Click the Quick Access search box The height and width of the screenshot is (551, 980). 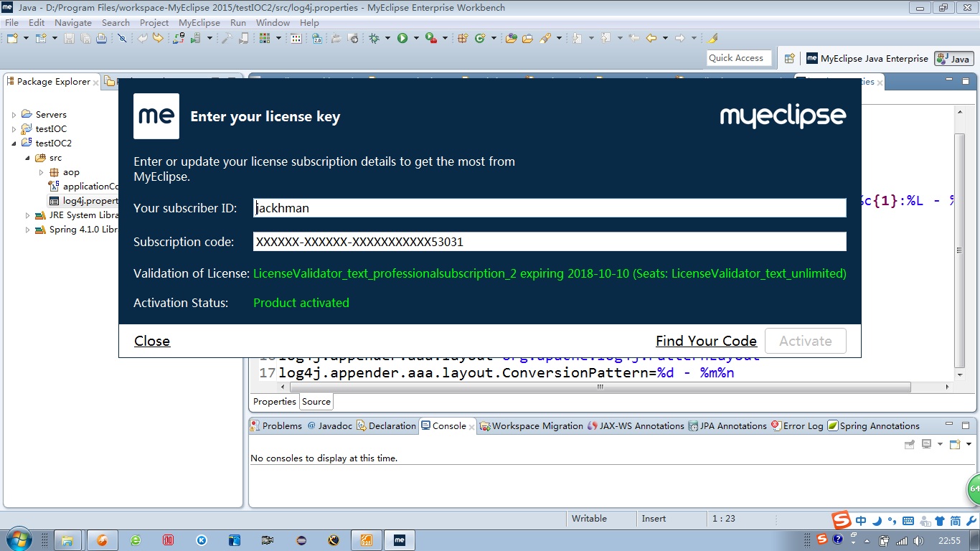tap(739, 58)
